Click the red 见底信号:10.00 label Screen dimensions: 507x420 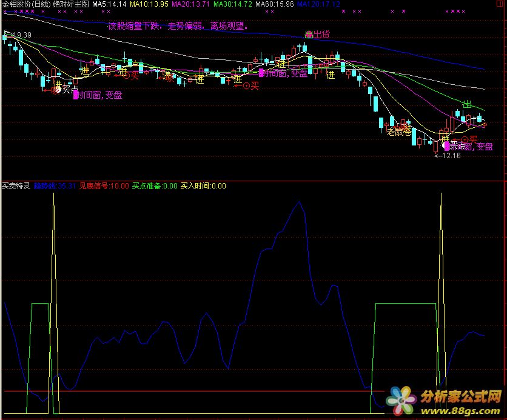(104, 186)
